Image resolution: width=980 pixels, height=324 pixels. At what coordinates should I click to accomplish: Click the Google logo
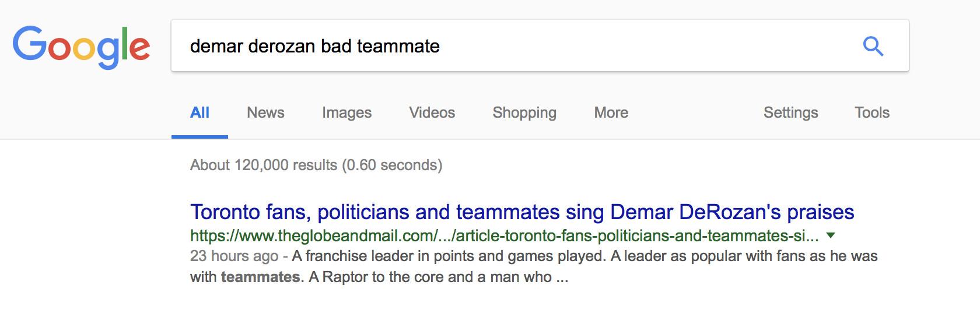click(81, 47)
